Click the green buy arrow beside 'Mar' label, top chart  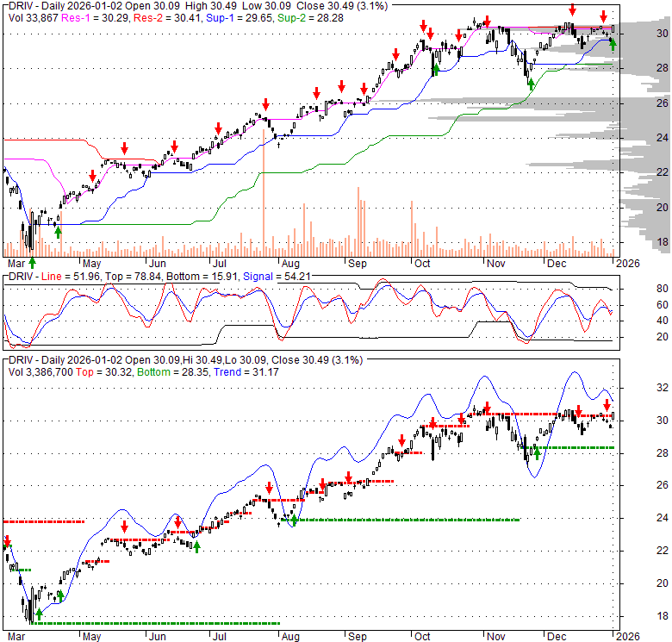pos(32,263)
